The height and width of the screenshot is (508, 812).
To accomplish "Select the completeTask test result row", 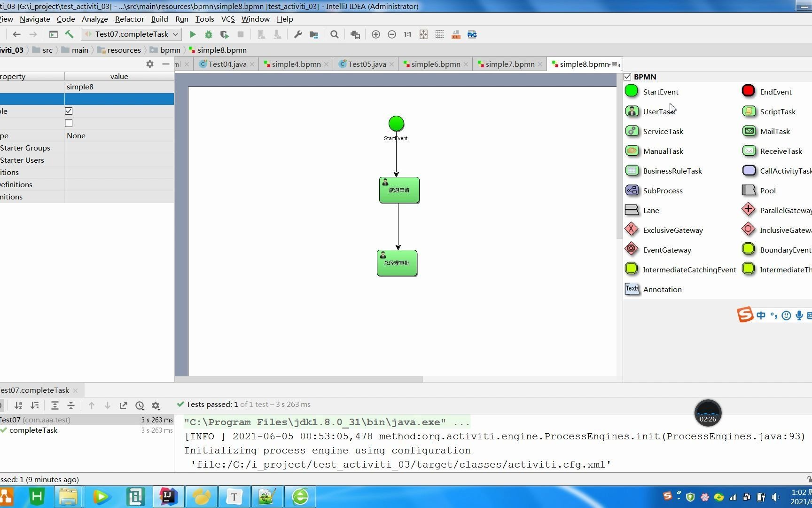I will pyautogui.click(x=87, y=430).
